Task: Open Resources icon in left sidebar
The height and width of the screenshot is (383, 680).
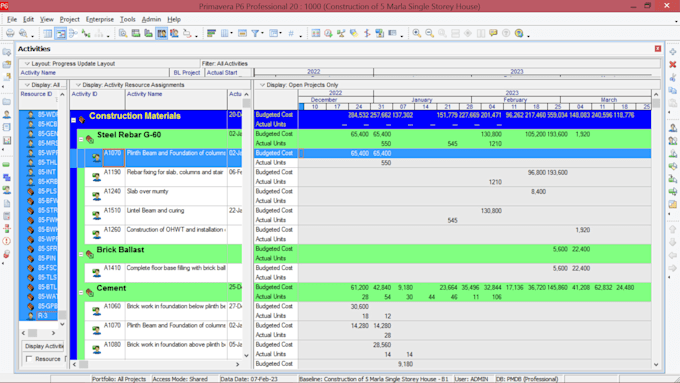Action: tap(7, 115)
